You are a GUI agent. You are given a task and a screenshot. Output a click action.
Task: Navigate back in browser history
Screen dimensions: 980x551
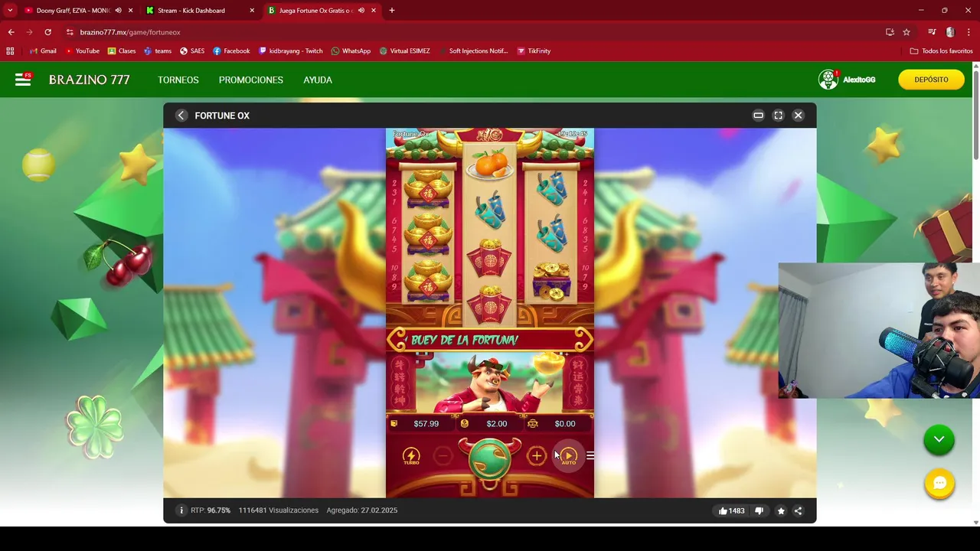[x=11, y=32]
